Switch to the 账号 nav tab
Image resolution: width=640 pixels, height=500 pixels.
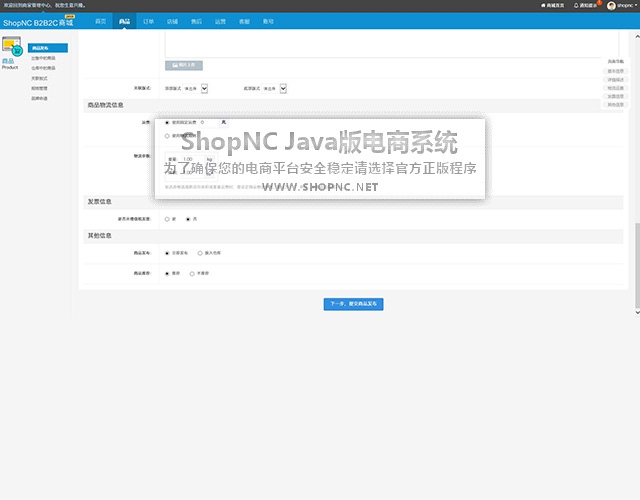pyautogui.click(x=268, y=21)
